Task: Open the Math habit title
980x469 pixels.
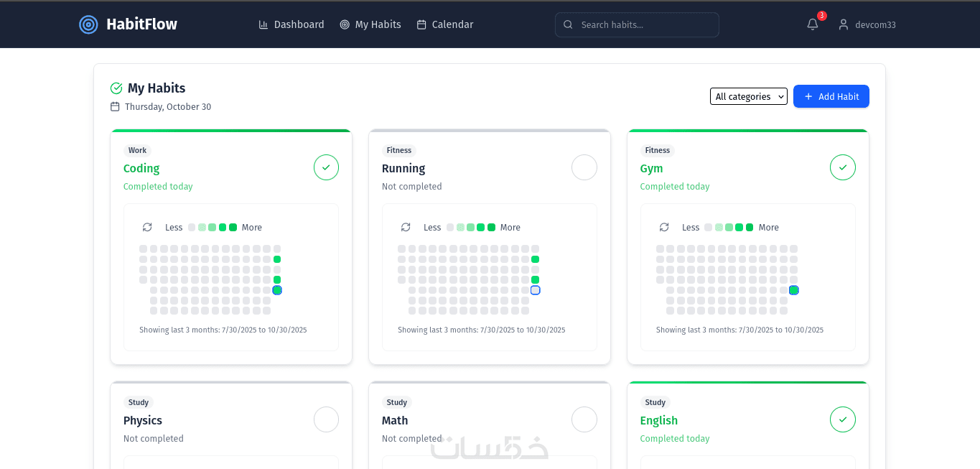Action: tap(395, 420)
